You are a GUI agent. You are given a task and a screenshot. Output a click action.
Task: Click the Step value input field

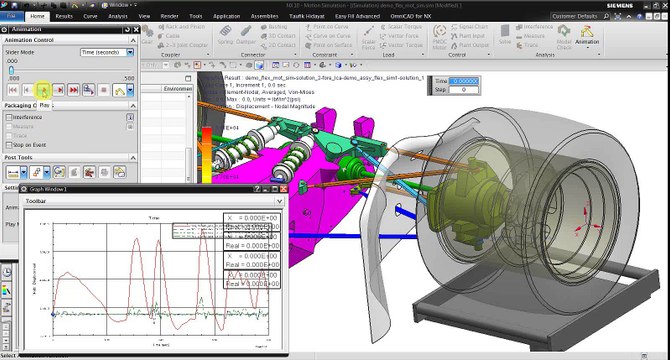coord(464,90)
